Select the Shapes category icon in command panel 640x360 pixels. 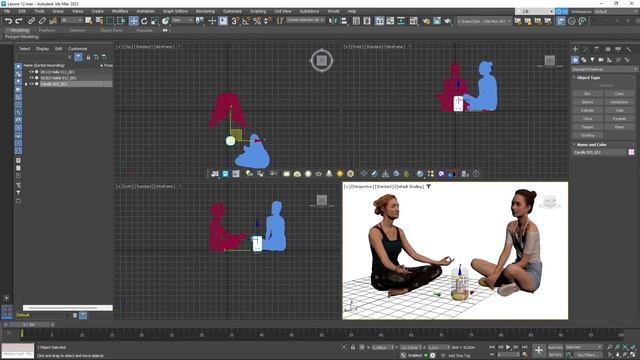coord(584,60)
